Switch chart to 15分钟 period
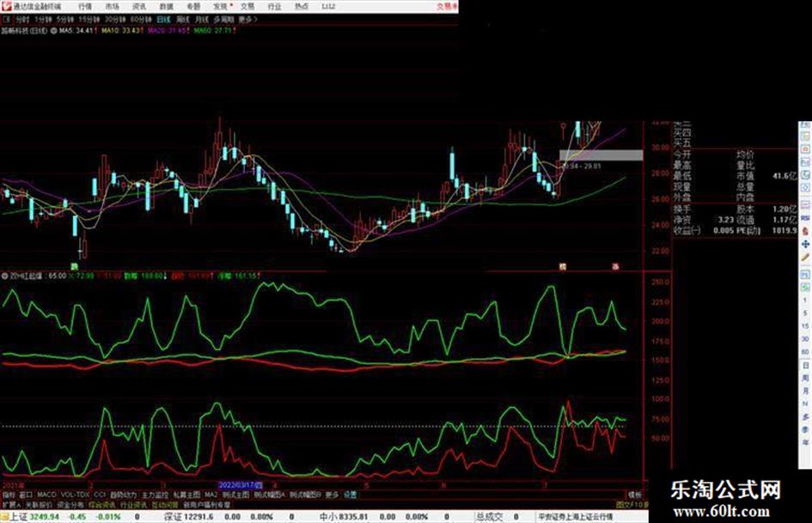 89,19
